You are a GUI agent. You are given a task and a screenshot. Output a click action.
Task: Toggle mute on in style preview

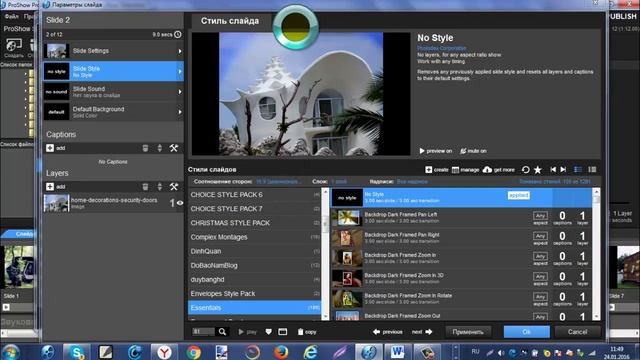[x=473, y=151]
